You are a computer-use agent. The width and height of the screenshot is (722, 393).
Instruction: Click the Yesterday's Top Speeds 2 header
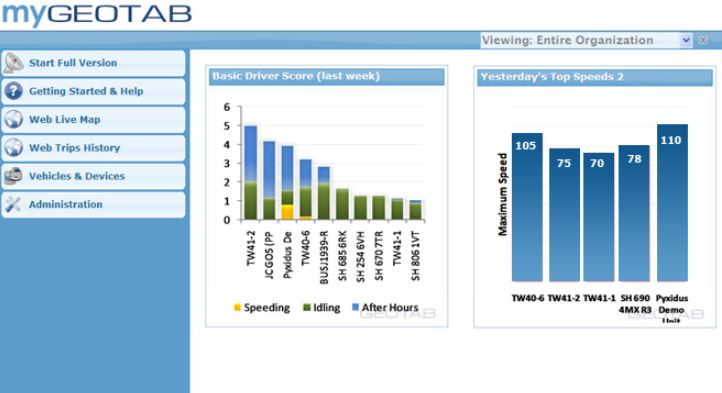coord(595,77)
